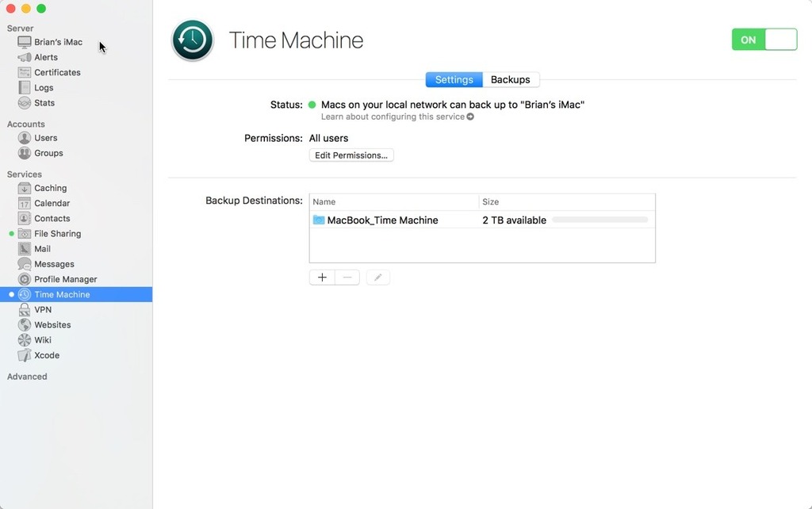Open Calendar service icon
This screenshot has height=509, width=812.
(x=25, y=203)
